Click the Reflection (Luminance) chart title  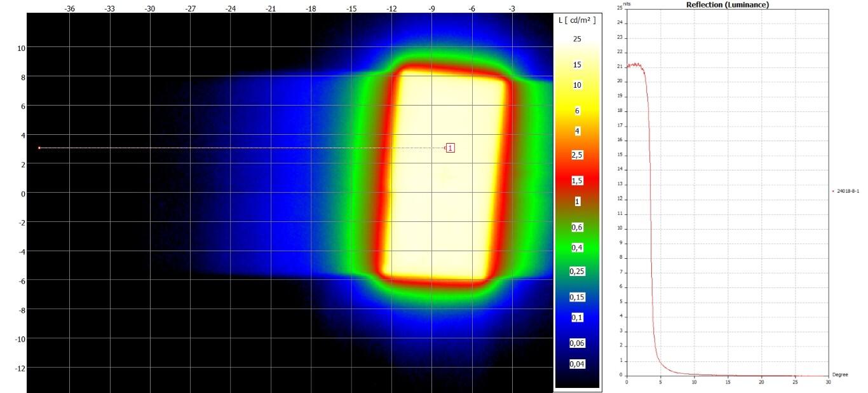(727, 4)
